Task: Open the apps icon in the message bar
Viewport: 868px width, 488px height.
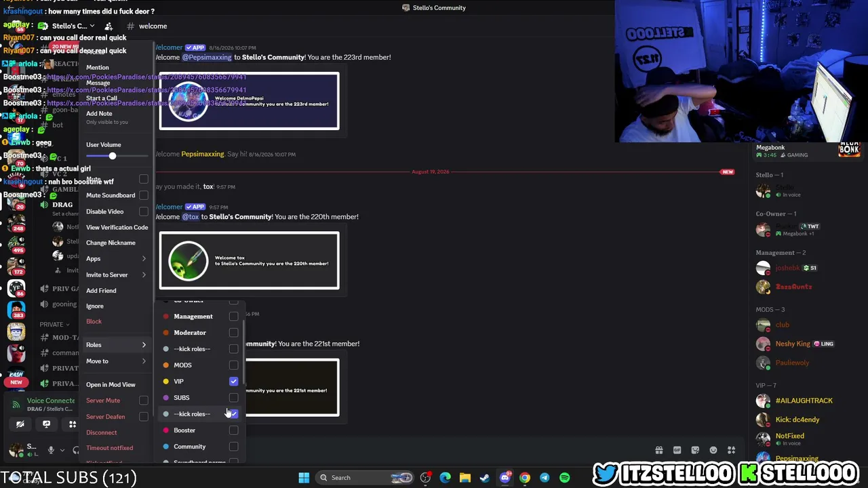Action: pos(731,450)
